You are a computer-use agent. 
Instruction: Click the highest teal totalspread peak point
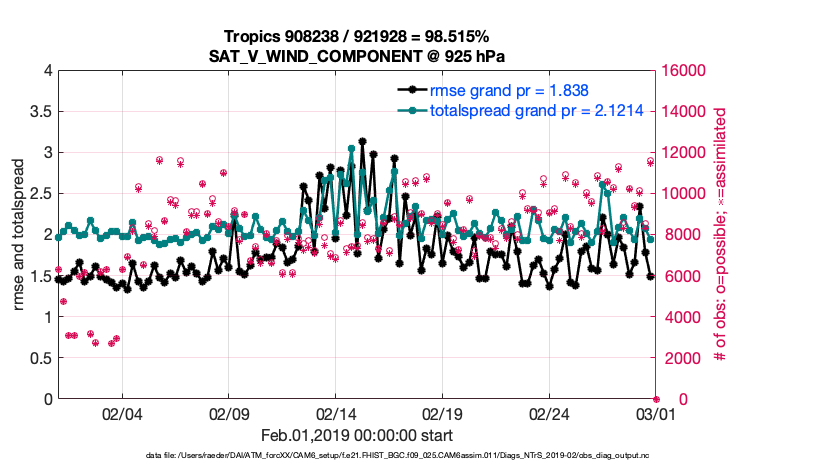click(x=351, y=149)
